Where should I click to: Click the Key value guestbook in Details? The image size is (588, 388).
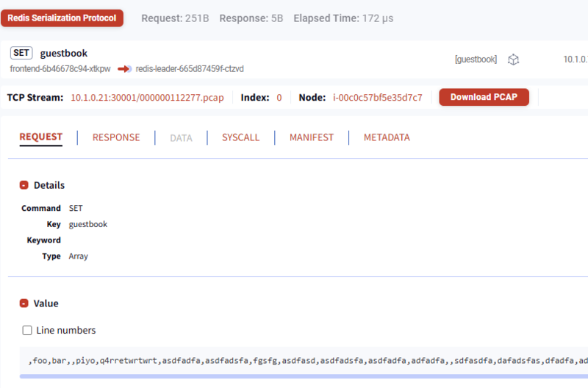coord(88,224)
